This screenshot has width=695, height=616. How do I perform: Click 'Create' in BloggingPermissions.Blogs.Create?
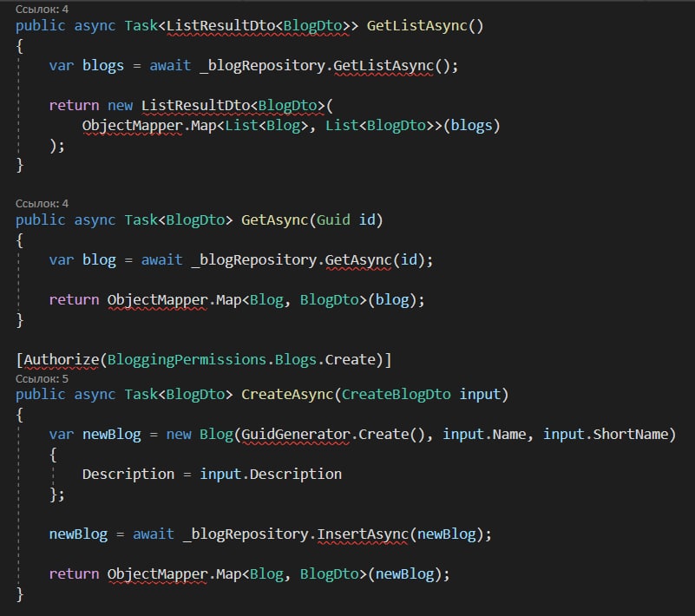tap(351, 359)
